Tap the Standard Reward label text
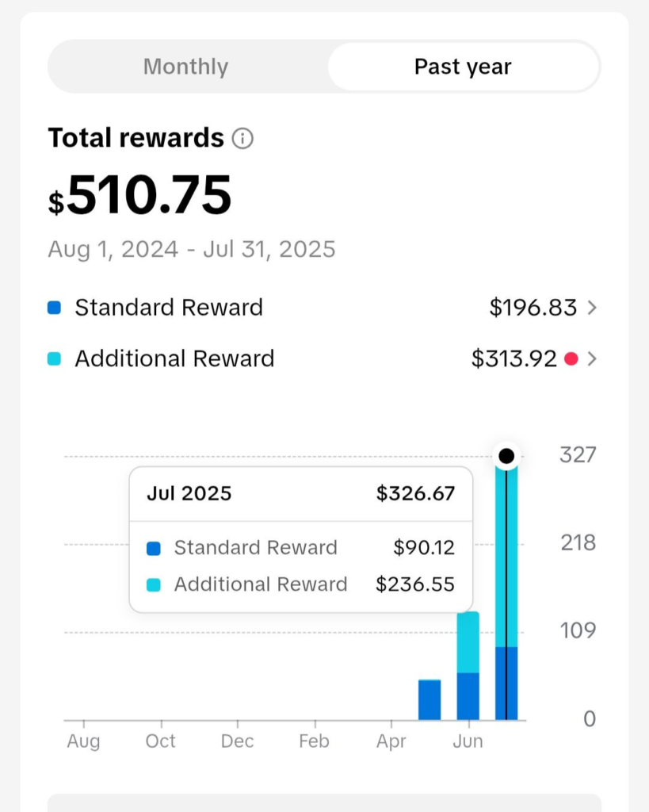 [x=168, y=308]
